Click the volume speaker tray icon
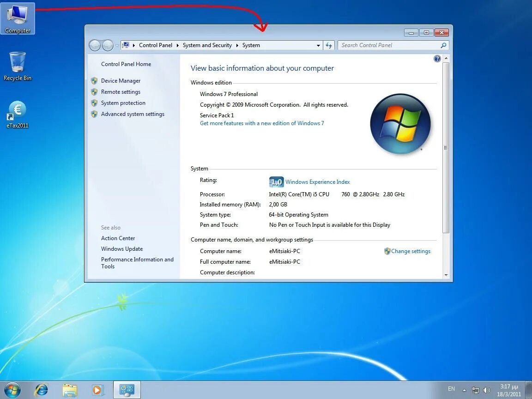The height and width of the screenshot is (399, 532). 487,390
